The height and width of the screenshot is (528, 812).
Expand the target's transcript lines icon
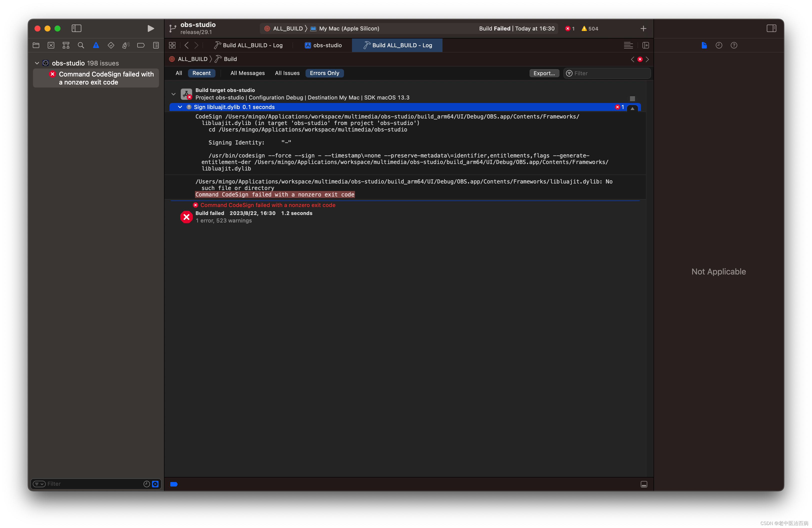coord(632,98)
